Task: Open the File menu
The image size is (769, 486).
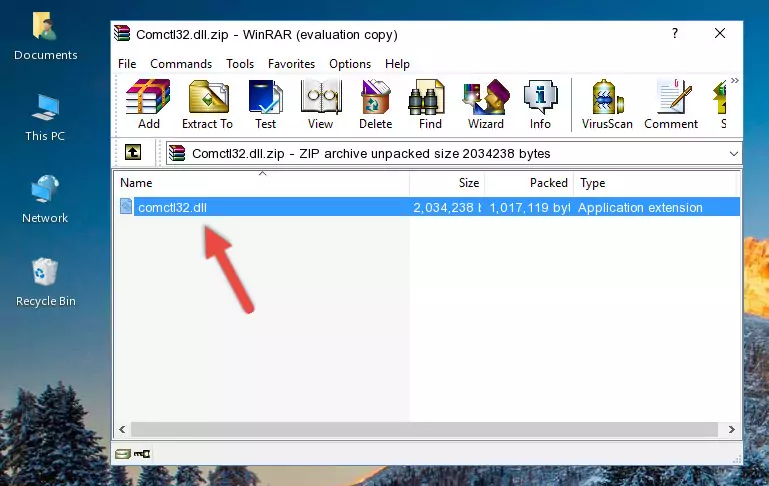Action: point(127,64)
